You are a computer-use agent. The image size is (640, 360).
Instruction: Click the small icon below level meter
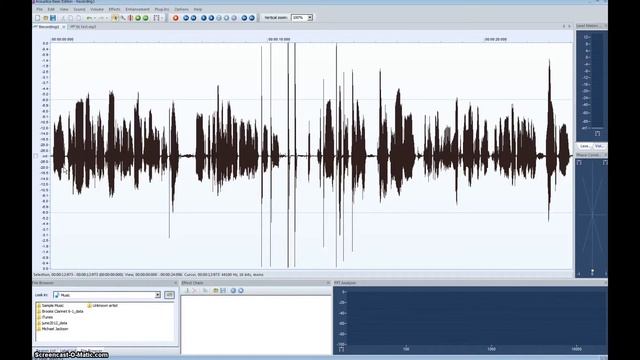tap(598, 133)
